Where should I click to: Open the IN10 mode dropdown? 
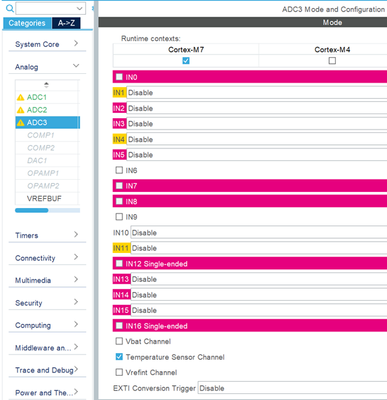259,233
